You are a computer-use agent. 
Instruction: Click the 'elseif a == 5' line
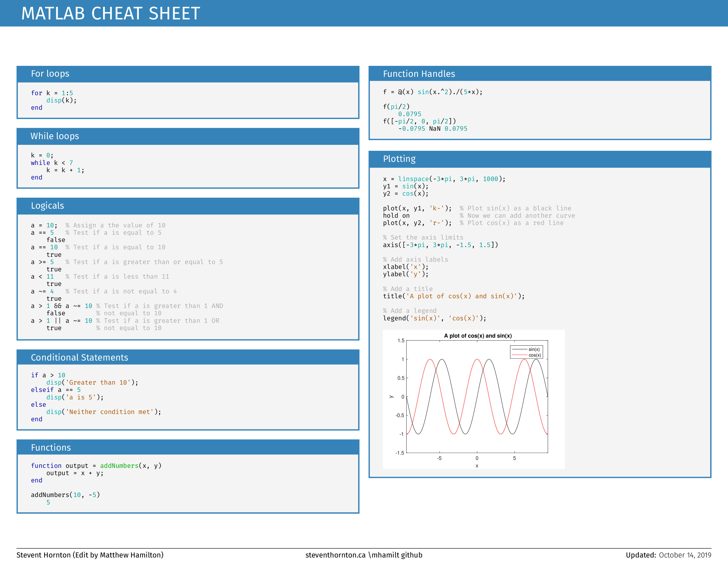pos(56,390)
